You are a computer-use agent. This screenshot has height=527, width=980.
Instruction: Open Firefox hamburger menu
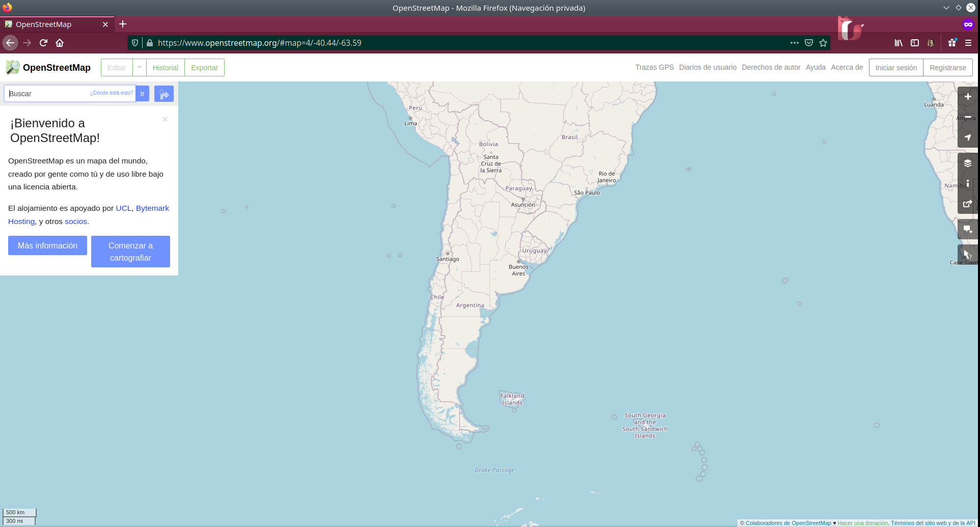pyautogui.click(x=968, y=43)
